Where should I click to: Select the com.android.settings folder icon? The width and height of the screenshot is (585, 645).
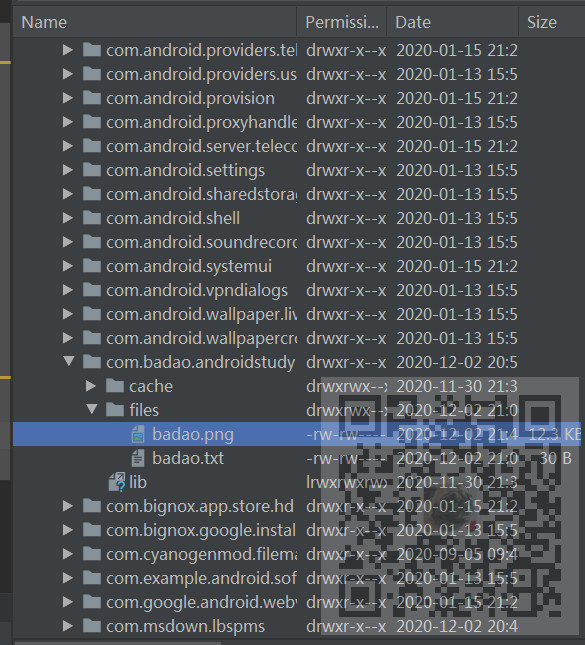tap(92, 170)
